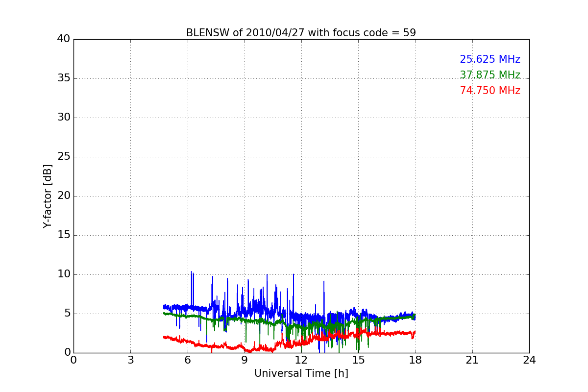Click the y-axis tick label 35
This screenshot has height=392, width=588.
(64, 78)
